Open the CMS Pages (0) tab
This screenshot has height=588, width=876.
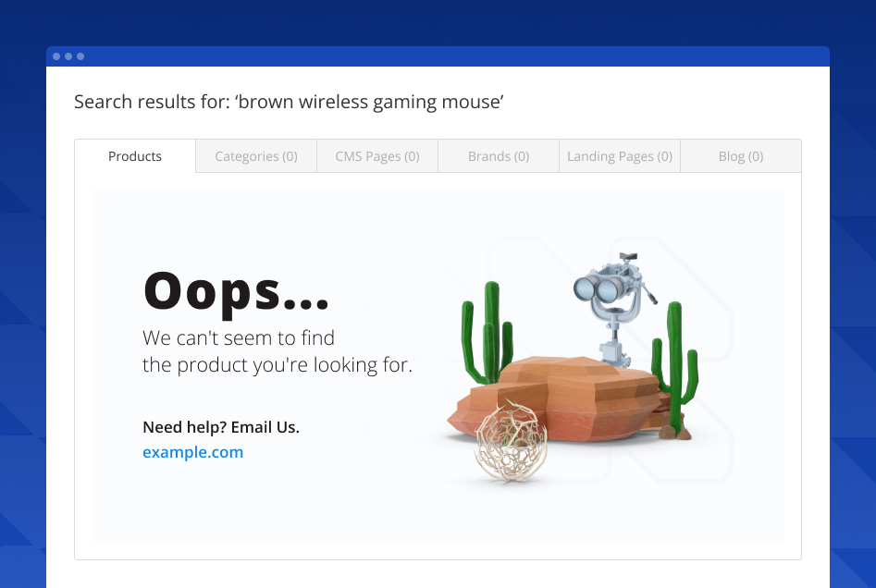[377, 156]
